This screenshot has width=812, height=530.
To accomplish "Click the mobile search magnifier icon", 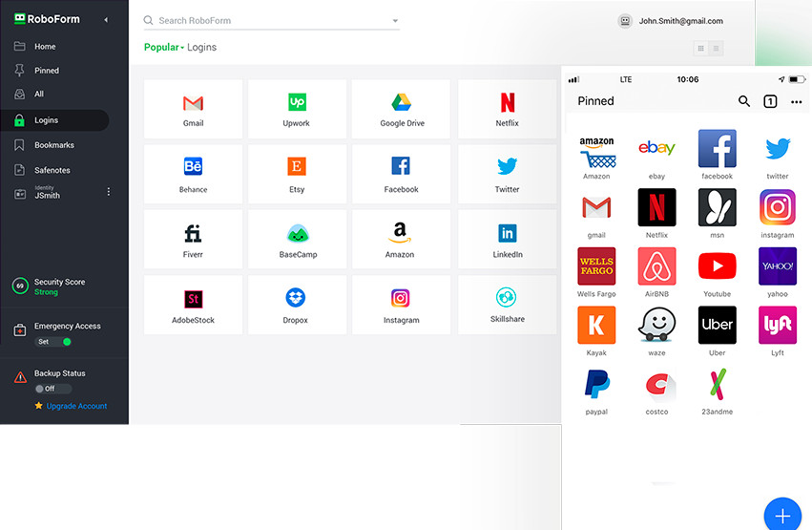I will [744, 101].
